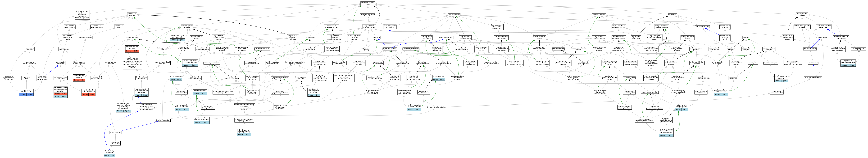Click the 'lymphocyte differentiation' node

[x=436, y=107]
